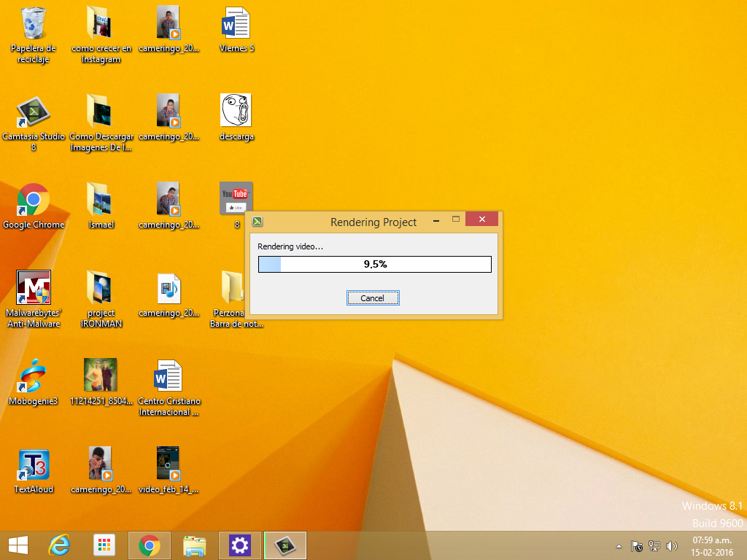Select the project IRONMAN folder
This screenshot has width=747, height=560.
[101, 300]
